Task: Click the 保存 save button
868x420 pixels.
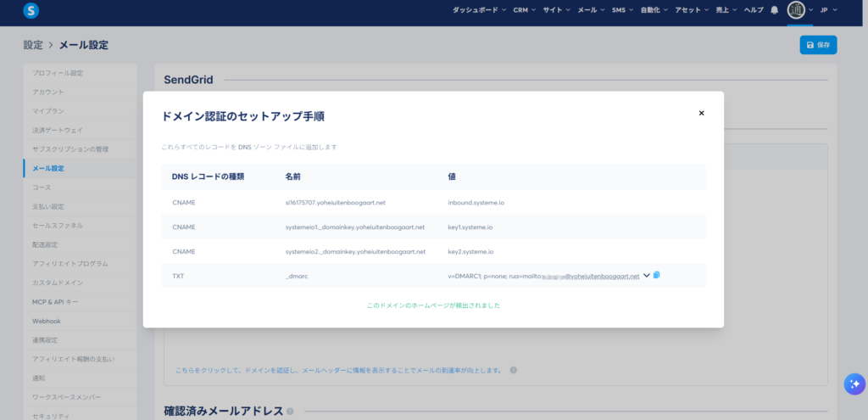Action: coord(818,45)
